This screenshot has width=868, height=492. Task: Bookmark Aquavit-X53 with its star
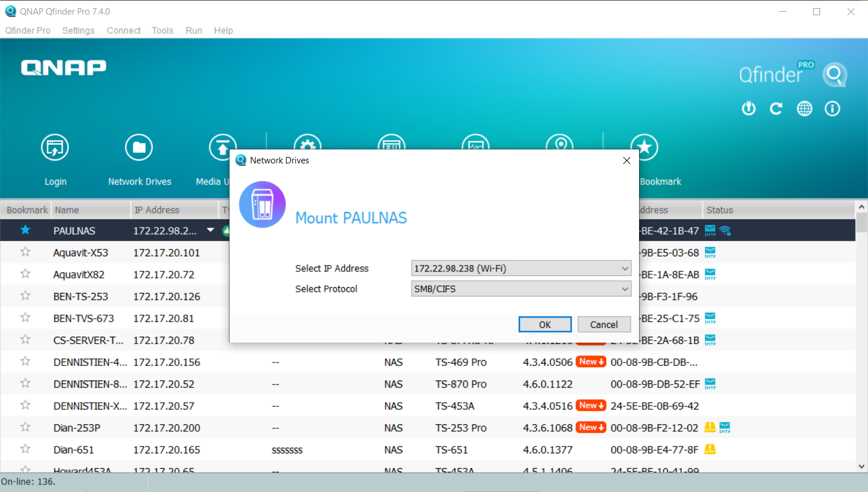[x=25, y=252]
